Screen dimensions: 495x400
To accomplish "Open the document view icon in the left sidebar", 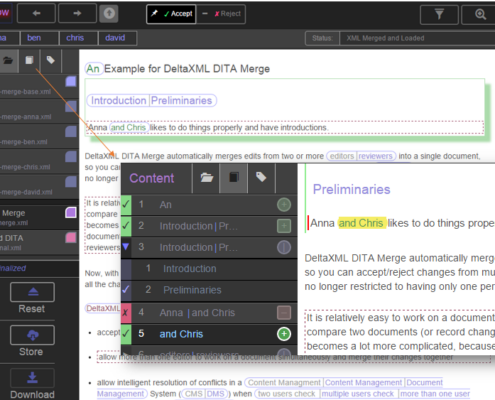I will [30, 61].
